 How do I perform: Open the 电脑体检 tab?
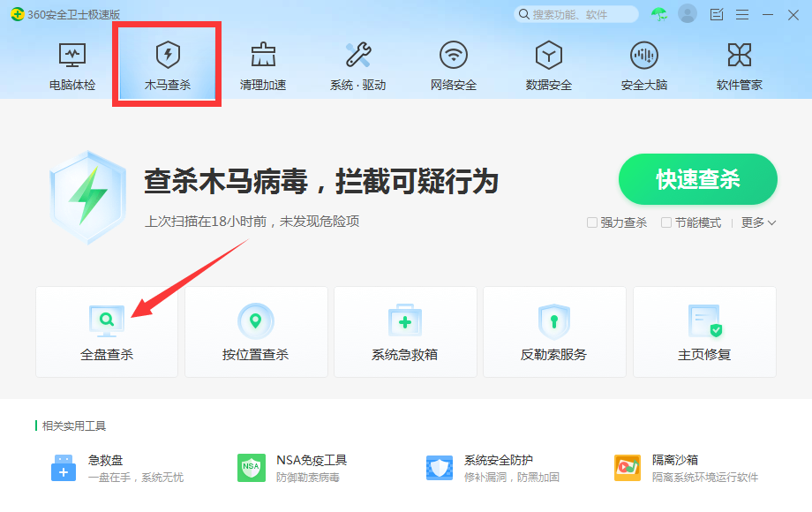pyautogui.click(x=72, y=67)
